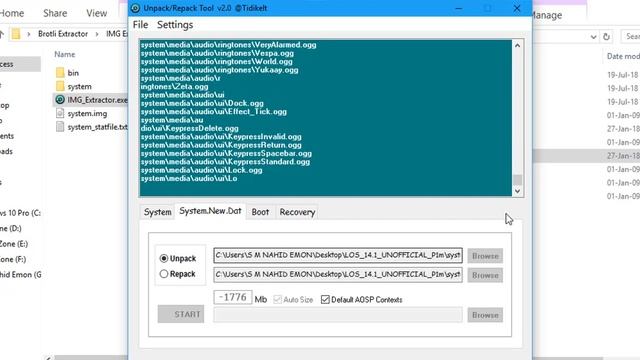
Task: Switch to the System tab
Action: [x=158, y=212]
